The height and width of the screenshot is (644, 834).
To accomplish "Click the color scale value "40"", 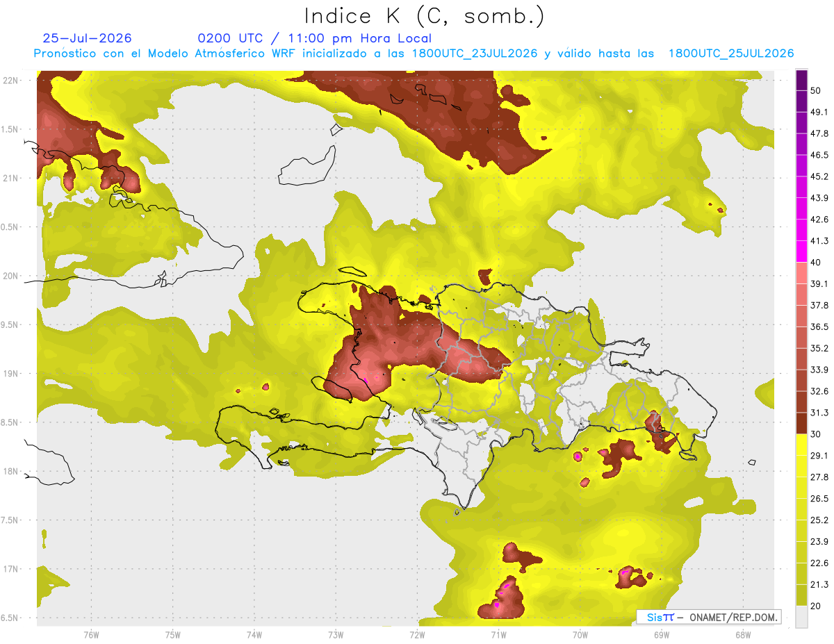I will coord(816,263).
